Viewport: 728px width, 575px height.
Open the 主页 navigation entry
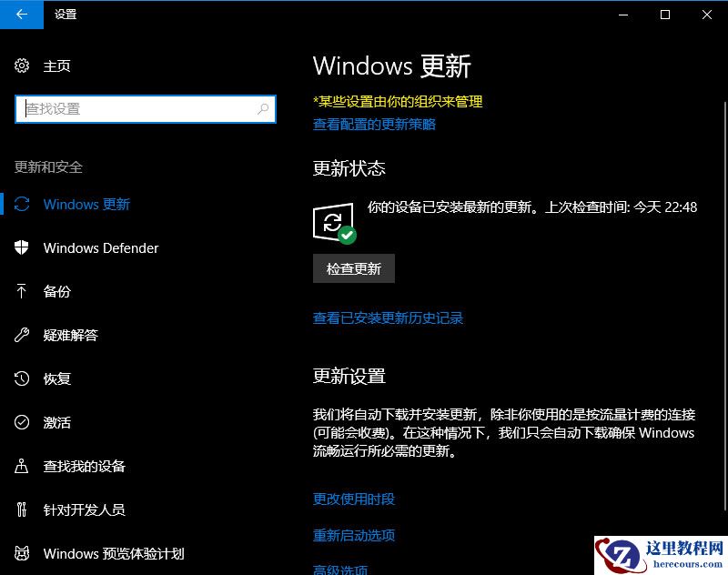coord(56,66)
